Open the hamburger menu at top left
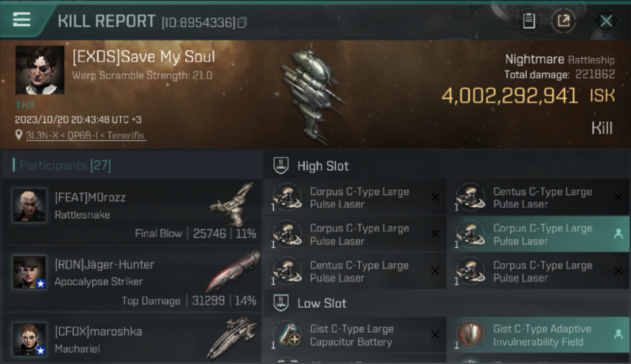The image size is (631, 364). click(x=21, y=20)
